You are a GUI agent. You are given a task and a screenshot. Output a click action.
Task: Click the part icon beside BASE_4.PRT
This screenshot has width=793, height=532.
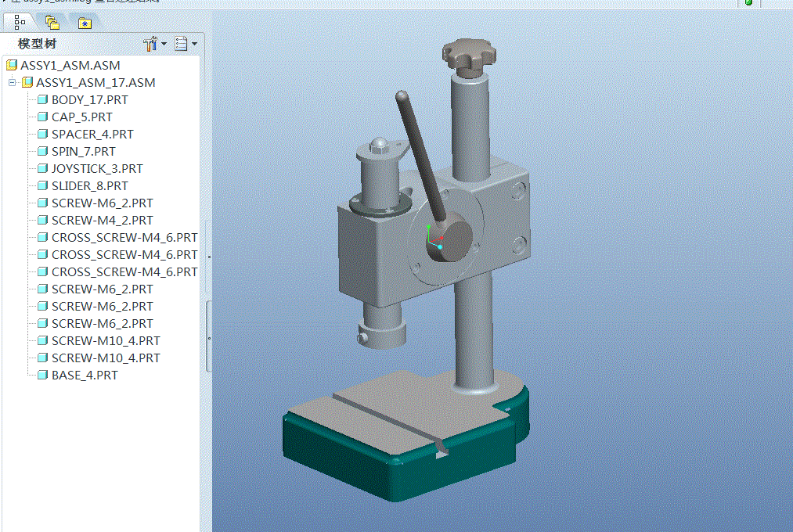43,375
